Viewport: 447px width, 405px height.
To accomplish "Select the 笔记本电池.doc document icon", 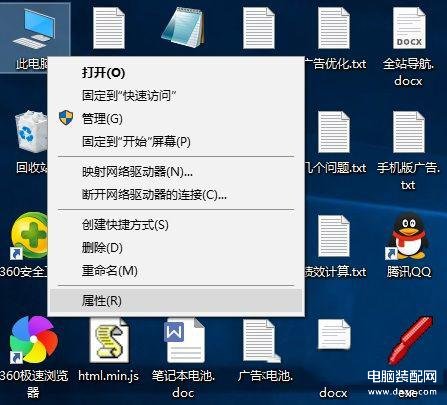I will [x=184, y=341].
